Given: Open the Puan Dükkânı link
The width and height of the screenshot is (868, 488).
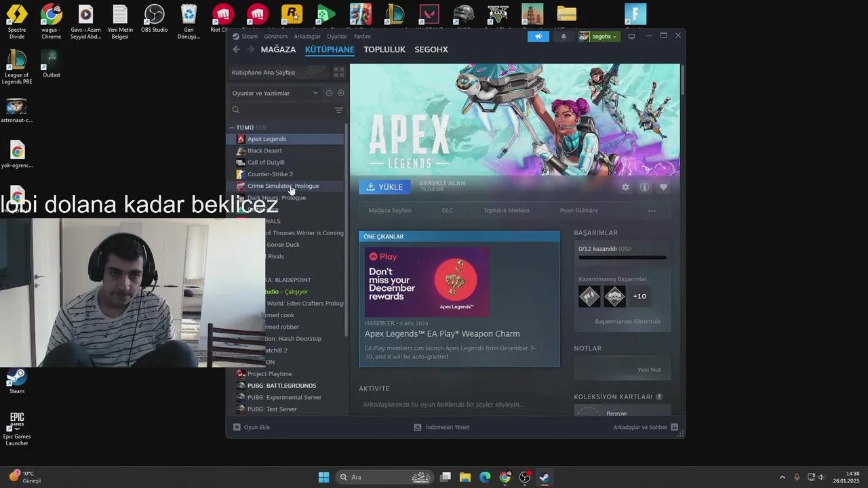Looking at the screenshot, I should pyautogui.click(x=578, y=211).
